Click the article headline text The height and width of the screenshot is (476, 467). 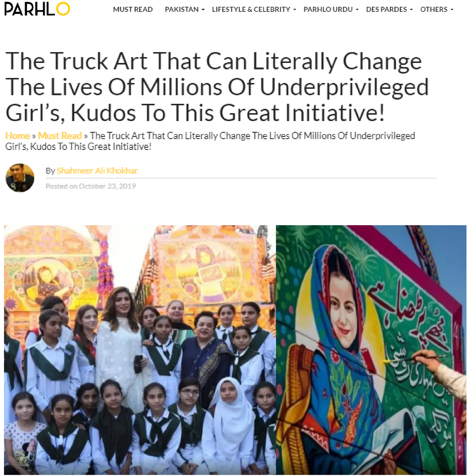pyautogui.click(x=217, y=87)
